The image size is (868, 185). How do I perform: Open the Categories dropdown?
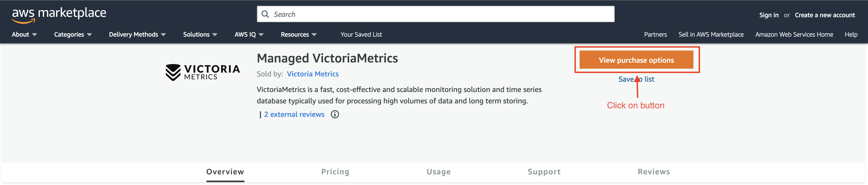click(73, 34)
